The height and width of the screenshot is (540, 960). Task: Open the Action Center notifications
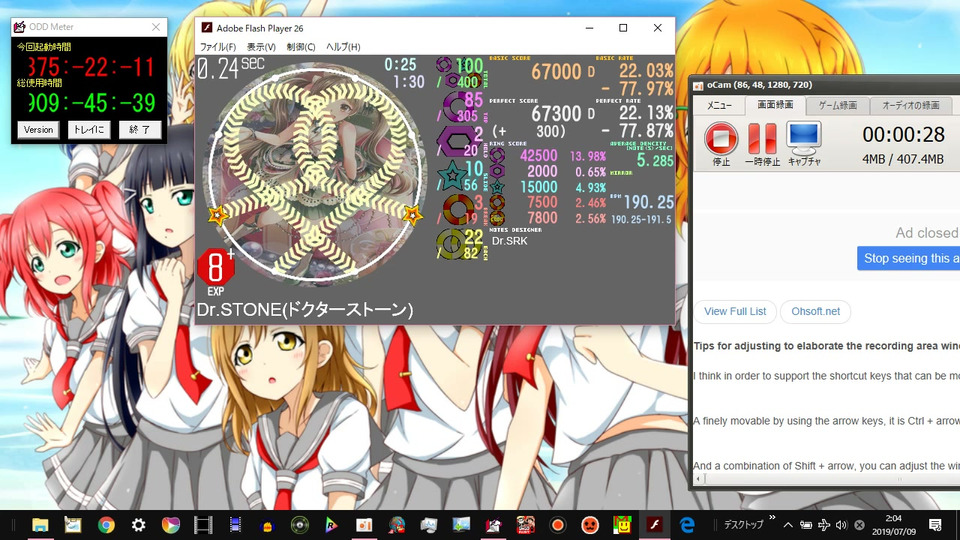[x=935, y=525]
